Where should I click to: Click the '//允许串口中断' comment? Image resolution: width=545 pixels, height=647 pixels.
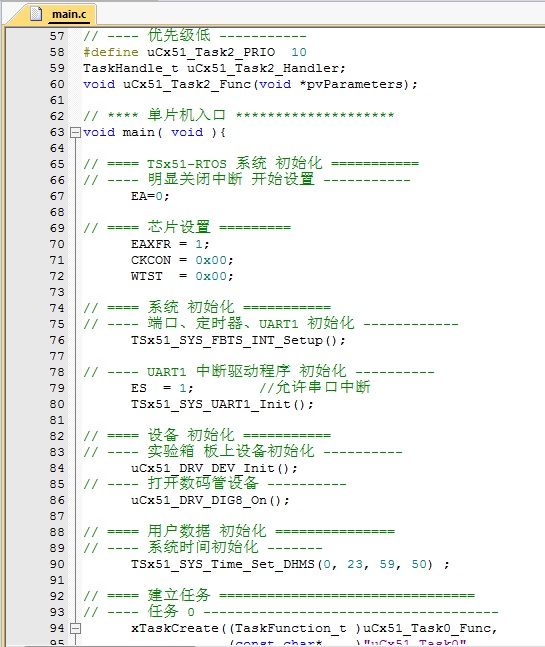315,387
